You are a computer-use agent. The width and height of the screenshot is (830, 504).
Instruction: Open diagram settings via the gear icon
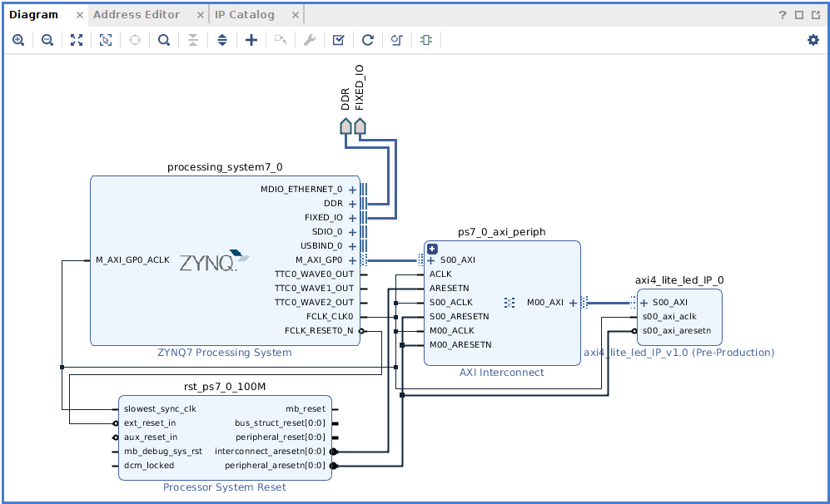pyautogui.click(x=813, y=39)
